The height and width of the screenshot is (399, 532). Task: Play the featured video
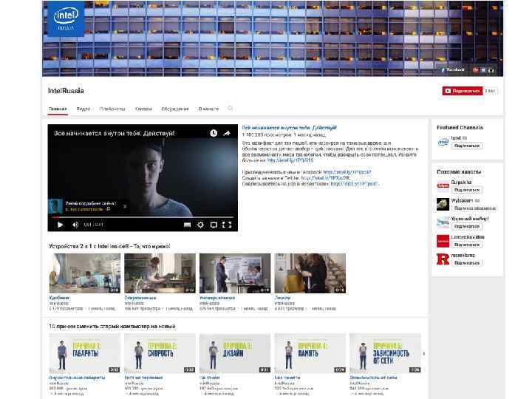click(x=61, y=225)
